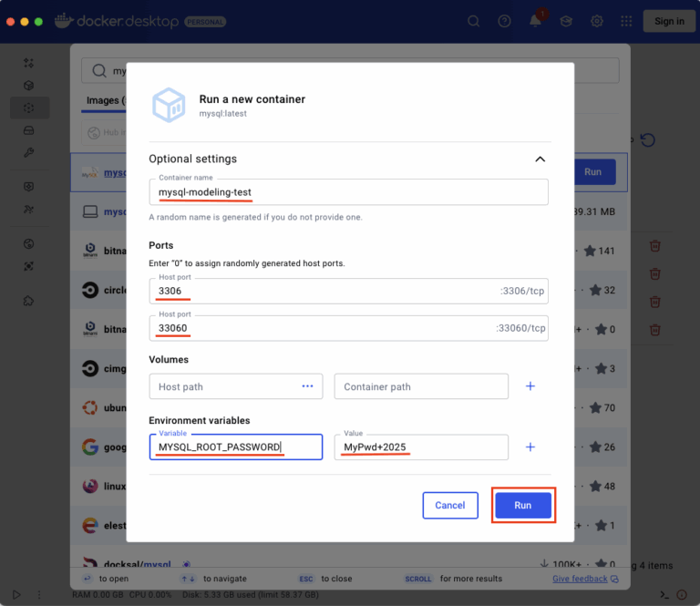Click the Images tab in search panel
This screenshot has height=606, width=700.
(x=103, y=100)
